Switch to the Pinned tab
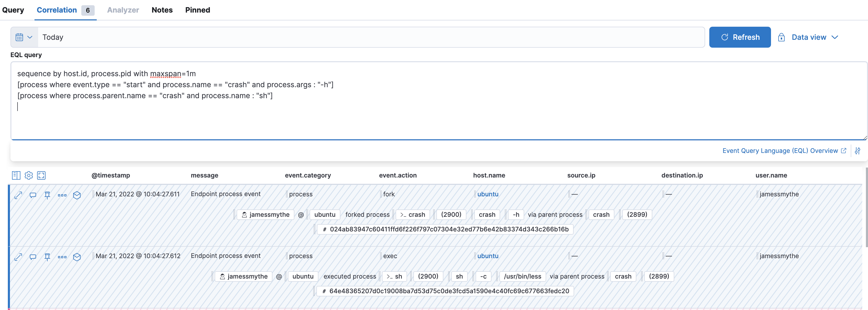This screenshot has width=868, height=310. (197, 10)
